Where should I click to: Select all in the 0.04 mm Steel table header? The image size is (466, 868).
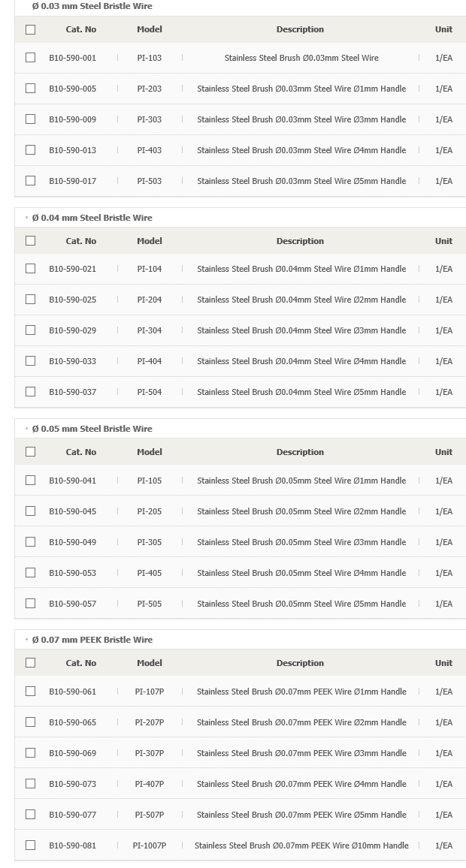click(31, 241)
